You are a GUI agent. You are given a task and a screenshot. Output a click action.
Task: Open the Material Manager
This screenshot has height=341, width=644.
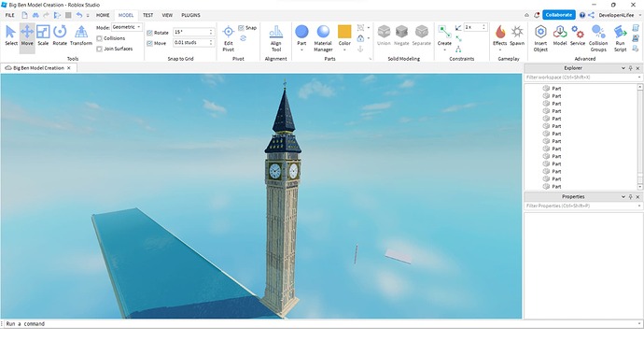323,38
